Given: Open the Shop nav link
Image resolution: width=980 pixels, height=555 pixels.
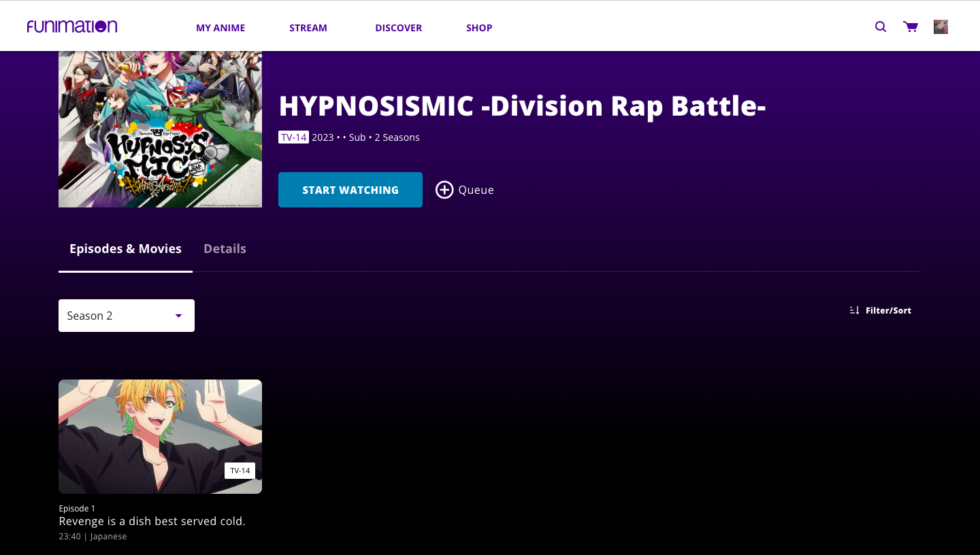Looking at the screenshot, I should pyautogui.click(x=479, y=28).
